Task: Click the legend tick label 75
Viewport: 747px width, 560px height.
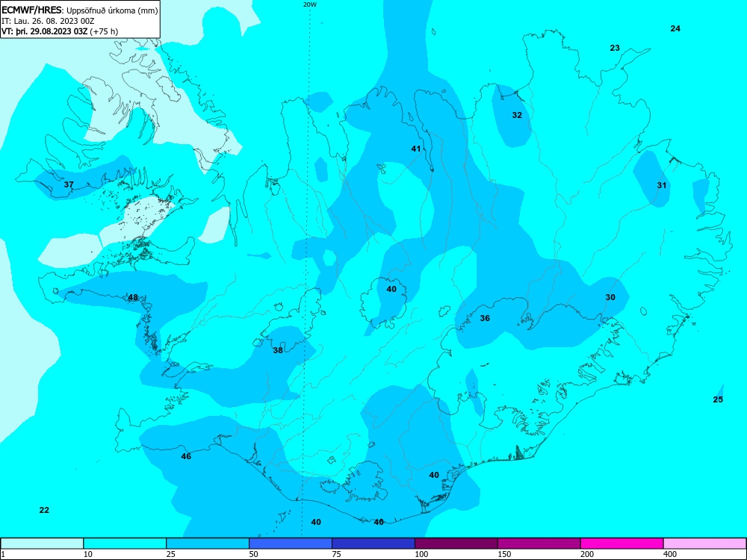Action: [337, 554]
